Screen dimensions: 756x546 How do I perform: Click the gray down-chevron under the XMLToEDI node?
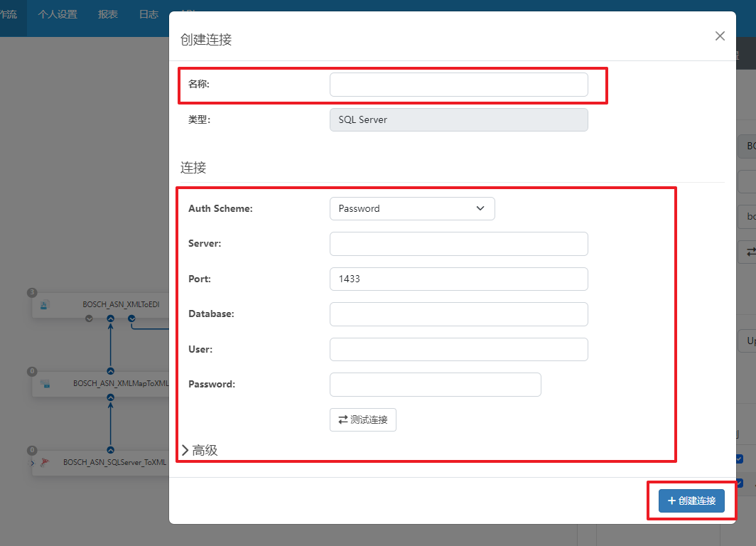point(89,319)
